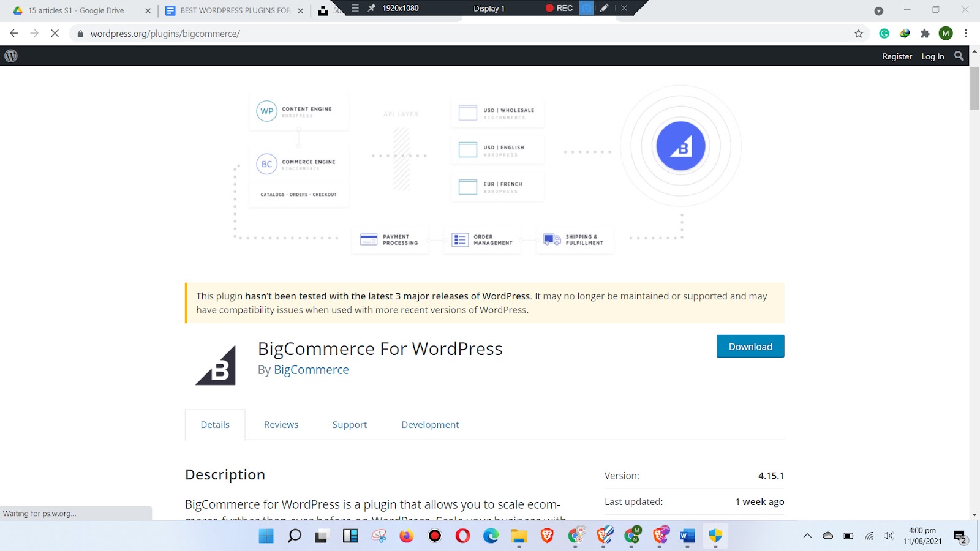
Task: Open Windows taskbar Search
Action: click(295, 536)
